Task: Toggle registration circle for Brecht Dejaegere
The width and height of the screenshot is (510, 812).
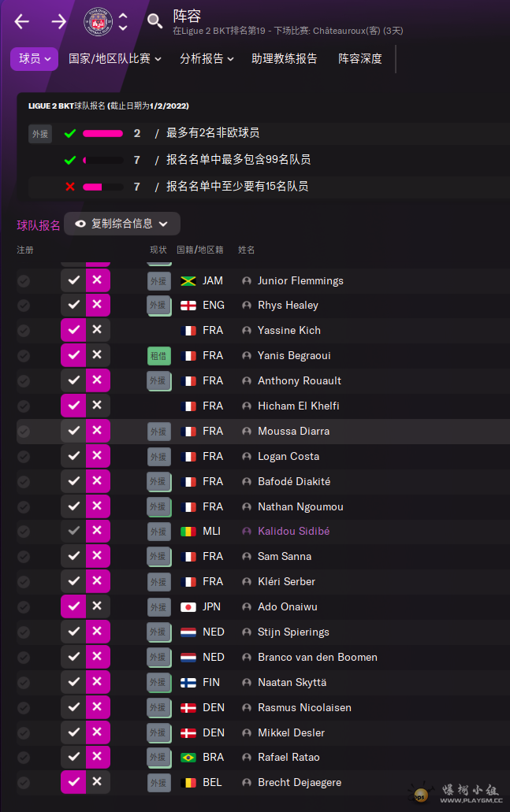Action: [24, 783]
